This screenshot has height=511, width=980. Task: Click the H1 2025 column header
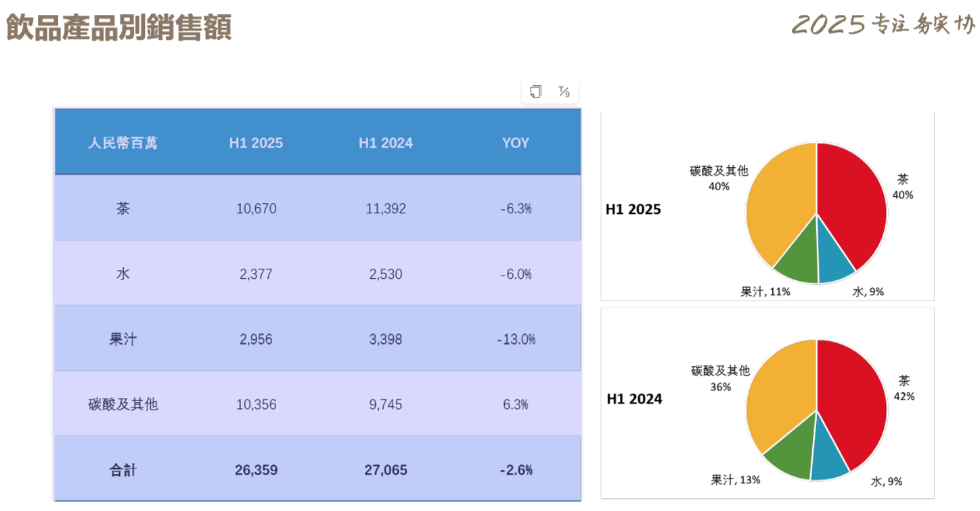(256, 143)
